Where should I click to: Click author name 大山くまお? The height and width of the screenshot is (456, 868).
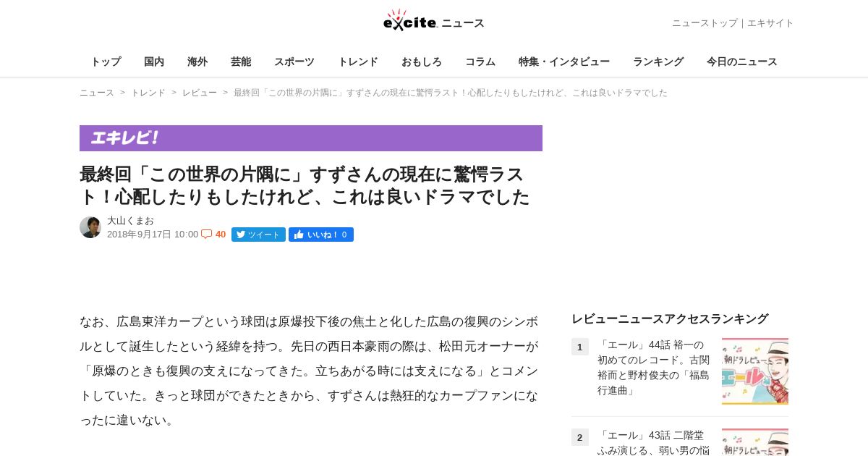(x=130, y=221)
